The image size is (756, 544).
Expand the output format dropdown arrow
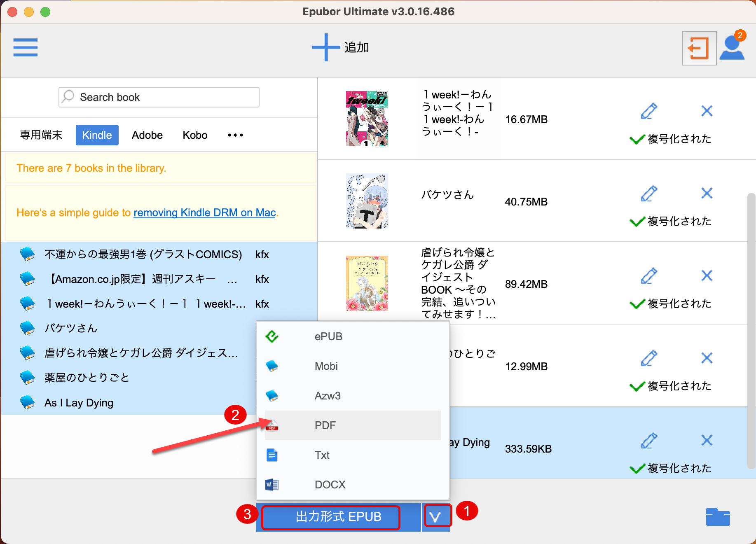(436, 516)
